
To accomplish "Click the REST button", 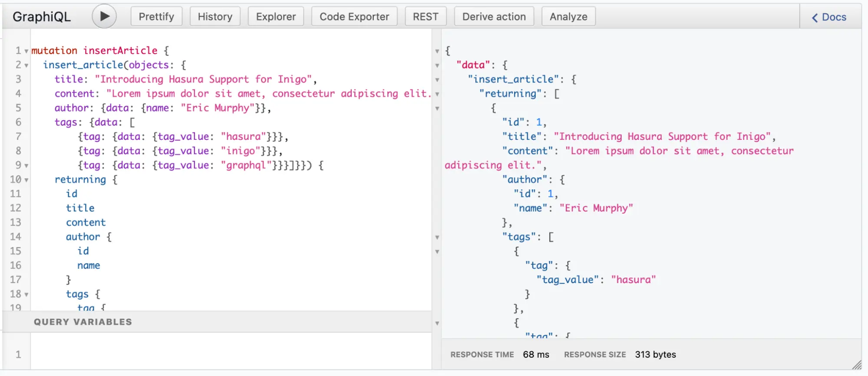I will click(426, 16).
